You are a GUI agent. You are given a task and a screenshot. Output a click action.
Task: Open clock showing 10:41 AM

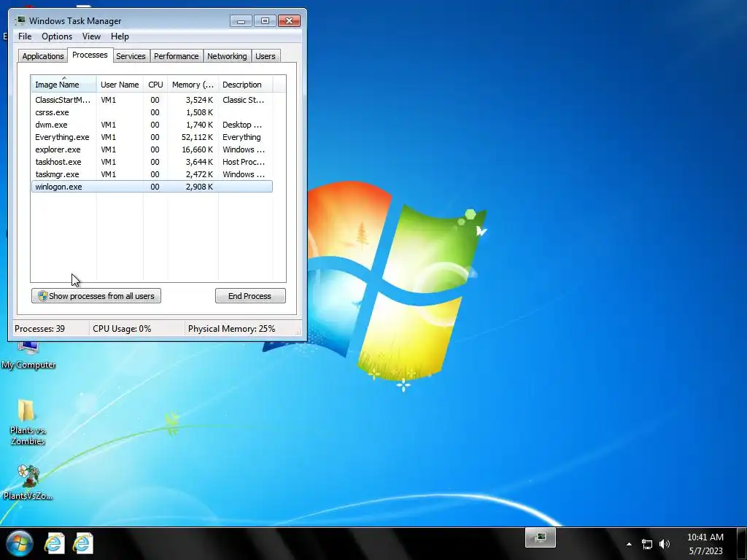tap(705, 537)
